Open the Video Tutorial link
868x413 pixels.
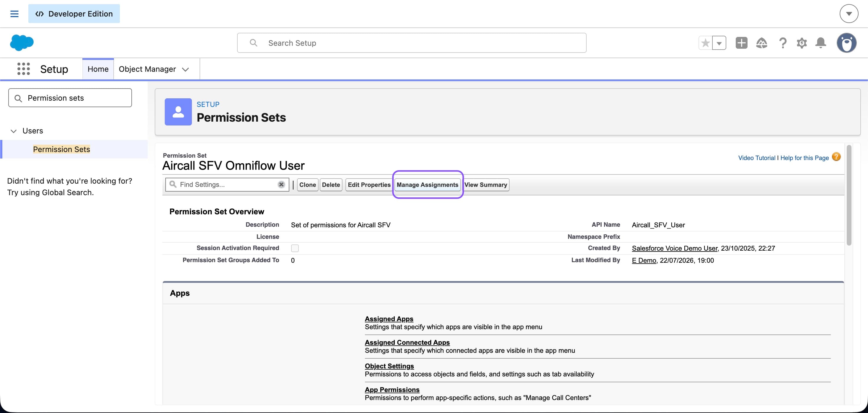756,158
